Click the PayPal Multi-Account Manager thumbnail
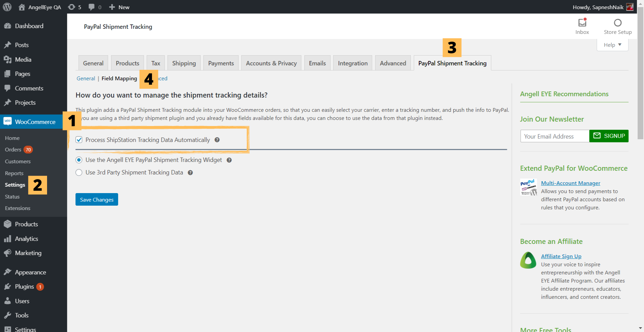 tap(528, 187)
